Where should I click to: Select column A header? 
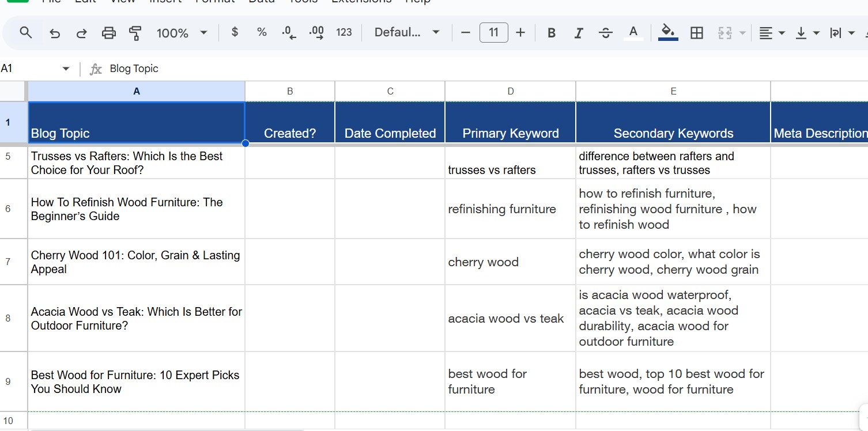tap(137, 91)
